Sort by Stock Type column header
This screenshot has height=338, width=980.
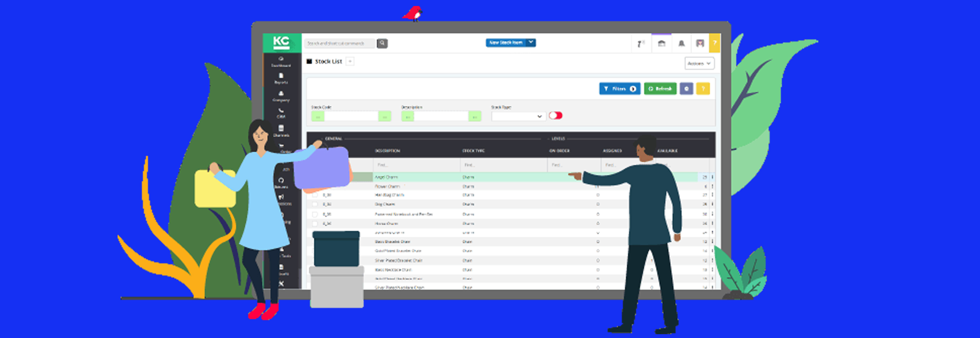[473, 151]
